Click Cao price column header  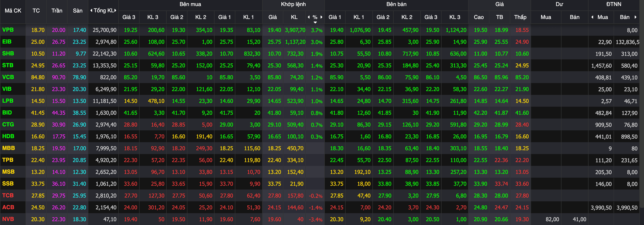click(x=478, y=17)
